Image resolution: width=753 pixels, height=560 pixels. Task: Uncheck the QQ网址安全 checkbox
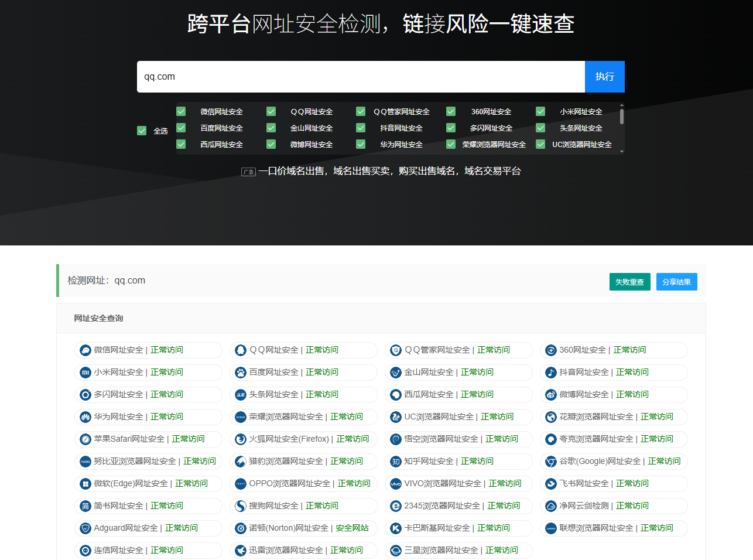pos(271,111)
